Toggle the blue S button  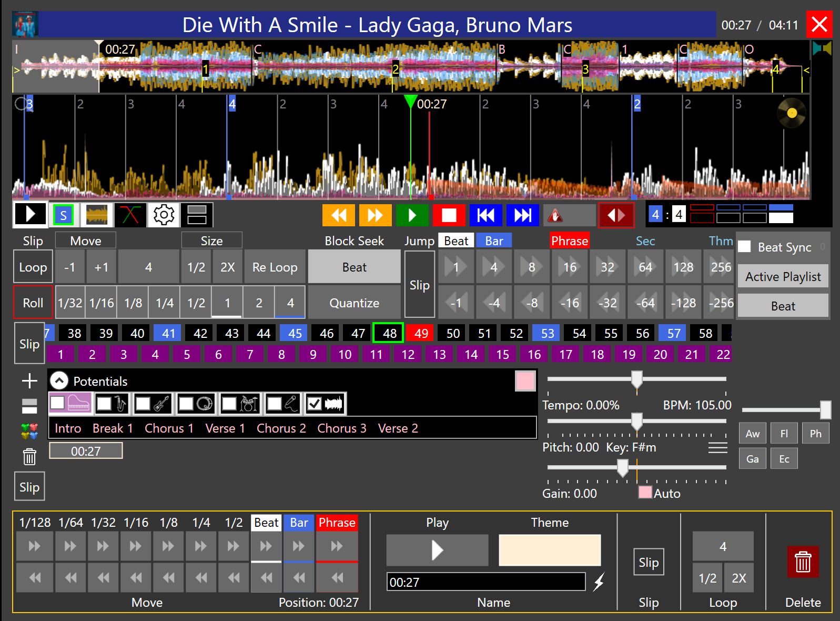point(63,215)
